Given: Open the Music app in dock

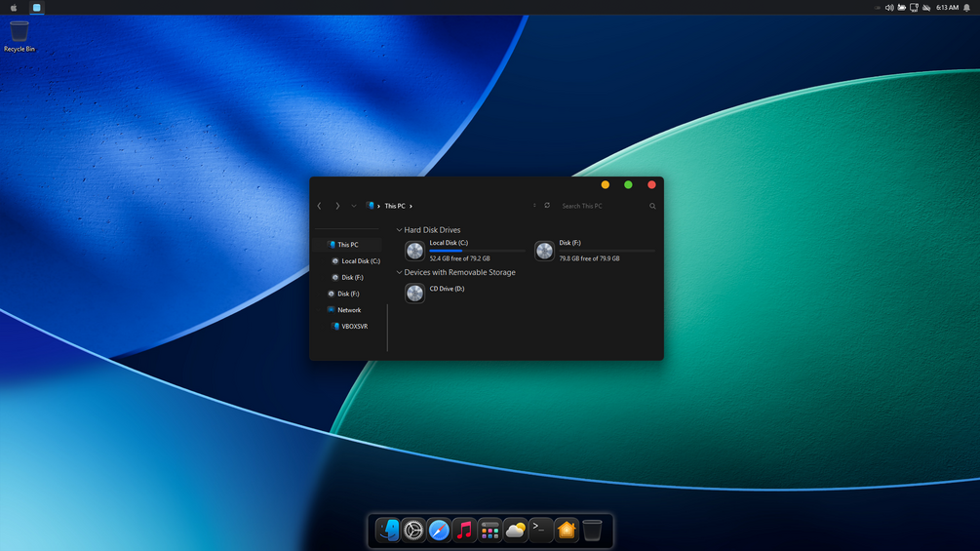Looking at the screenshot, I should tap(464, 531).
